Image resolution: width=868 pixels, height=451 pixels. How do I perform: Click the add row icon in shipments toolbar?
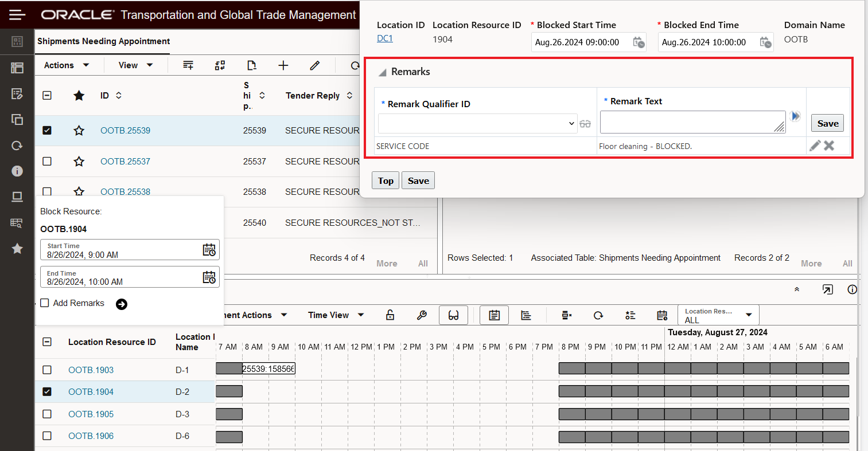tap(188, 65)
